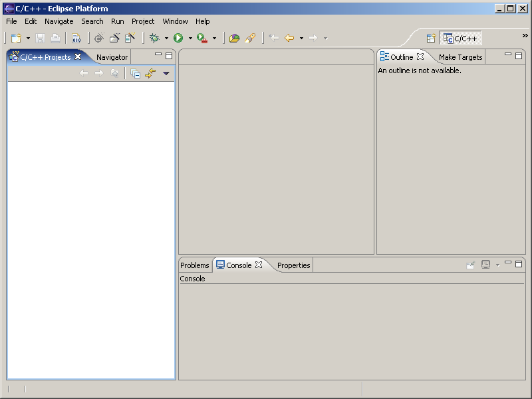Open the C/C++ Projects view menu triangle
Viewport: 532px width, 399px height.
(x=166, y=73)
